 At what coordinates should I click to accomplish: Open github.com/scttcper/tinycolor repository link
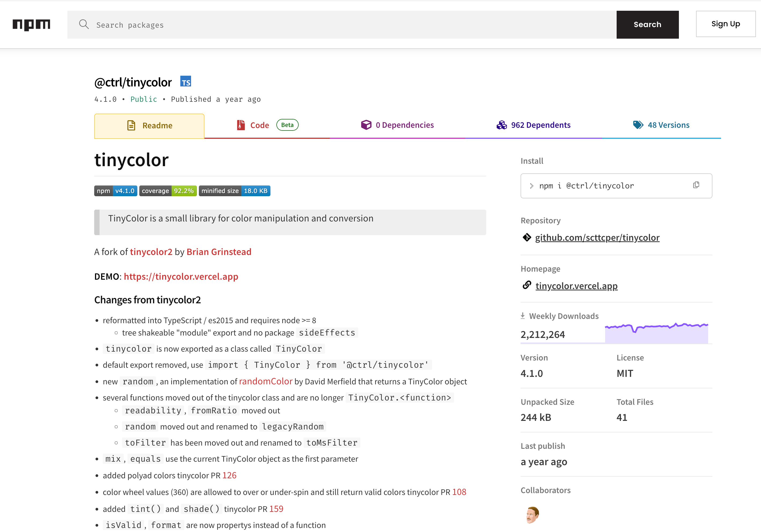597,238
